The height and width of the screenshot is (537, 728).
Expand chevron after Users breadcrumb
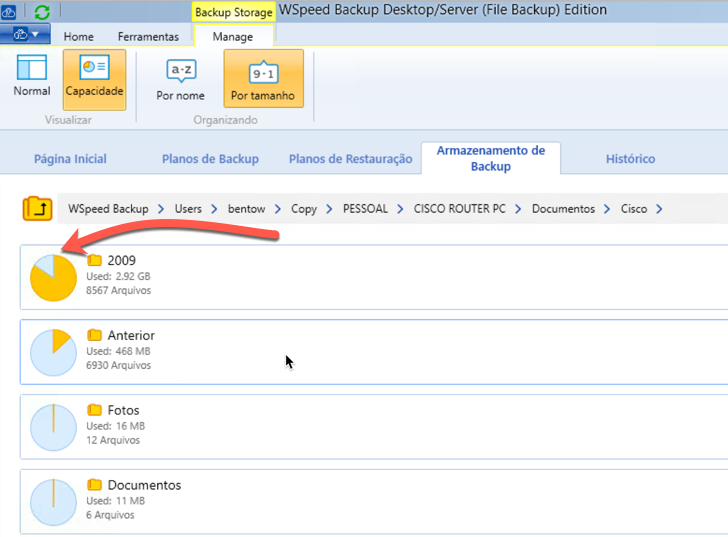pos(214,209)
